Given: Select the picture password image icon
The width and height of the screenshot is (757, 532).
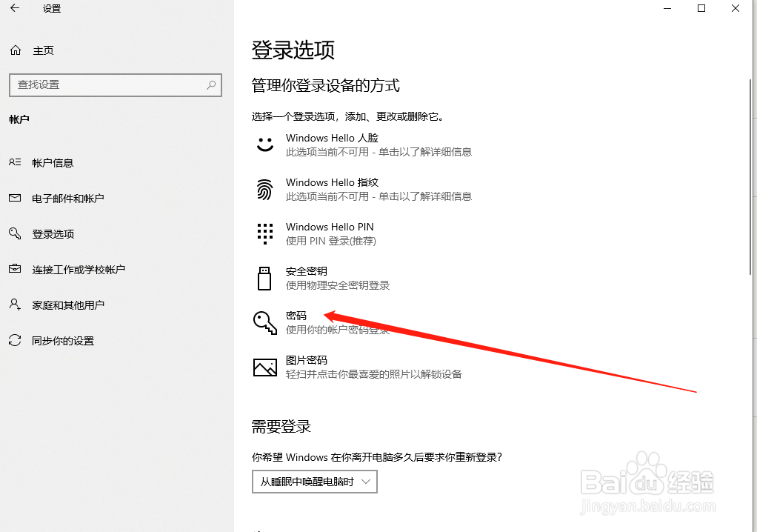Looking at the screenshot, I should (264, 367).
